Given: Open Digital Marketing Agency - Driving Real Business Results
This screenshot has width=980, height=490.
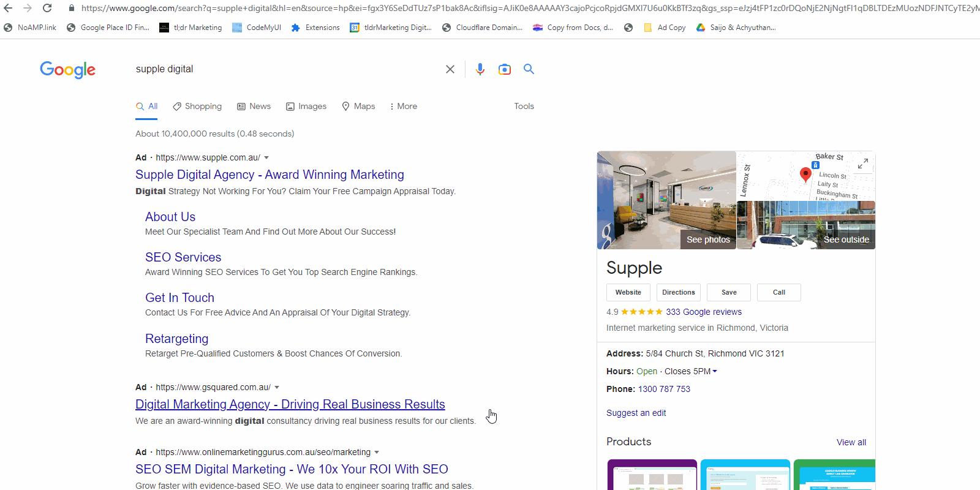Looking at the screenshot, I should click(x=290, y=405).
